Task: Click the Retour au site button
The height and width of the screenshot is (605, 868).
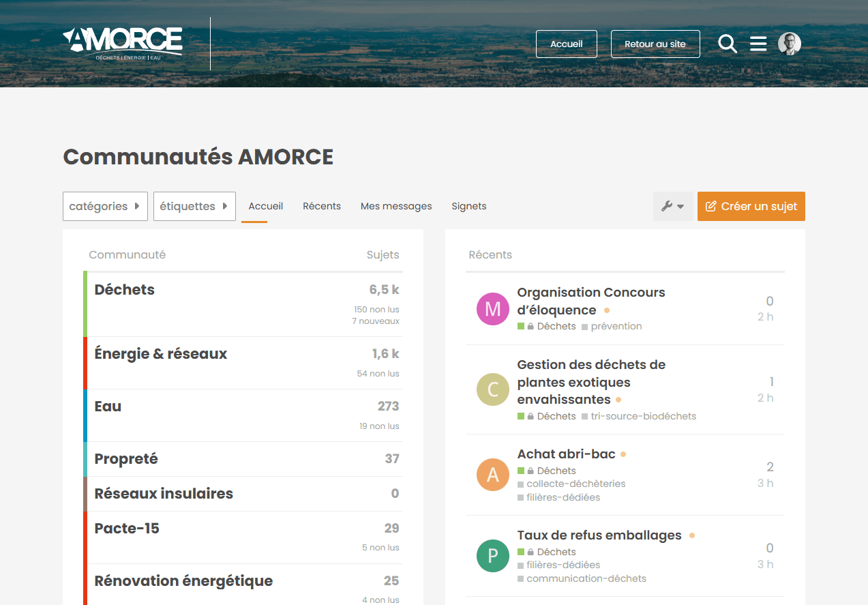Action: [x=655, y=44]
